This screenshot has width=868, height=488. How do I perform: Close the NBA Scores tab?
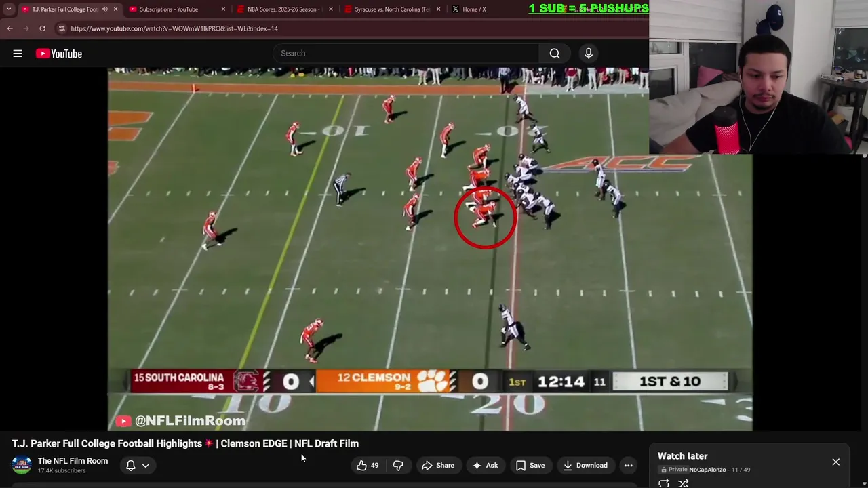(x=331, y=9)
